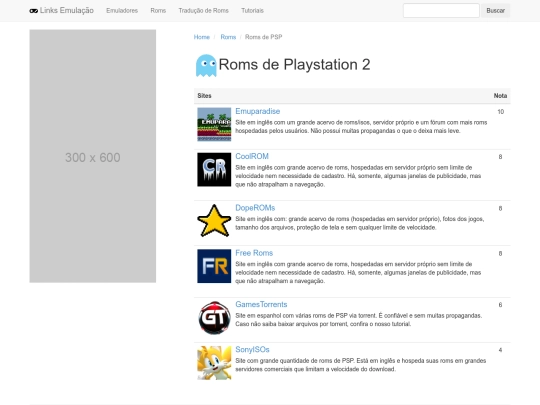Click the GamesTorrents rating 6
Viewport: 540px width, 405px height.
(500, 305)
